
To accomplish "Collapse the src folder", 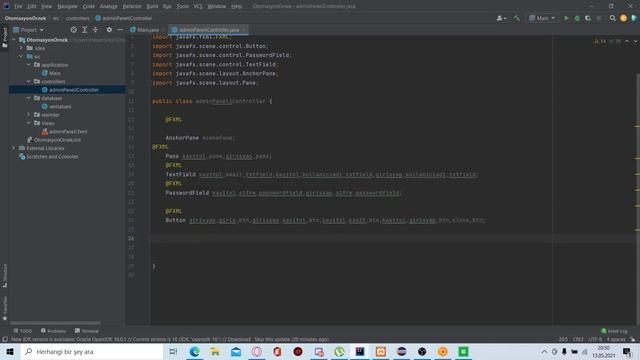I will click(21, 56).
